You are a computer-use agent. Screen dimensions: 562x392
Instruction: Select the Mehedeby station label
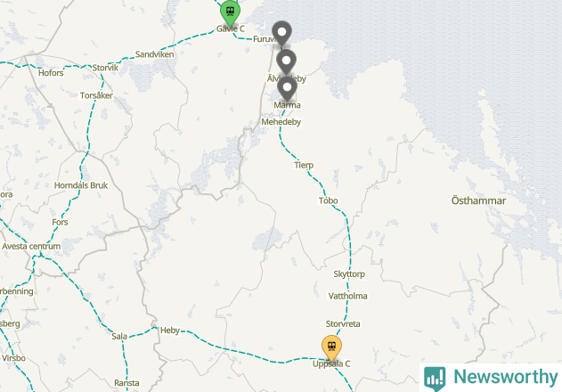tap(281, 122)
